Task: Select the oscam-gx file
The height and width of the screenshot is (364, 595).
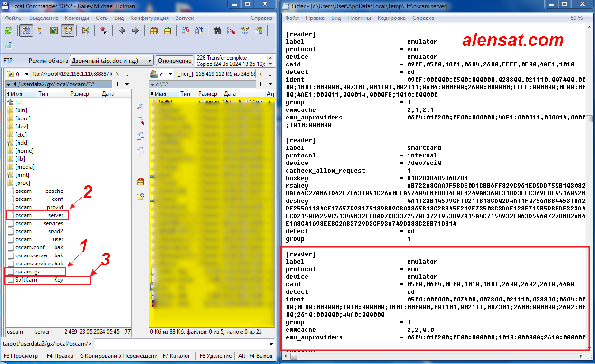Action: [x=36, y=272]
